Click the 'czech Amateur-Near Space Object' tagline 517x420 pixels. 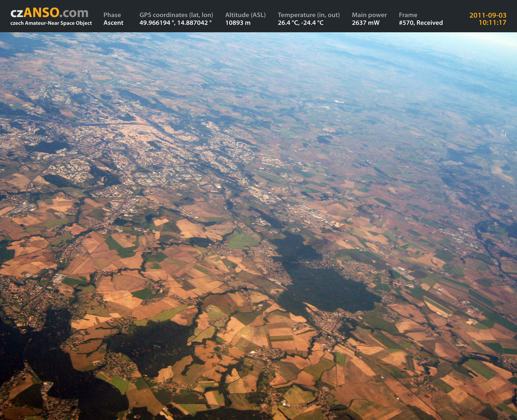pyautogui.click(x=51, y=23)
